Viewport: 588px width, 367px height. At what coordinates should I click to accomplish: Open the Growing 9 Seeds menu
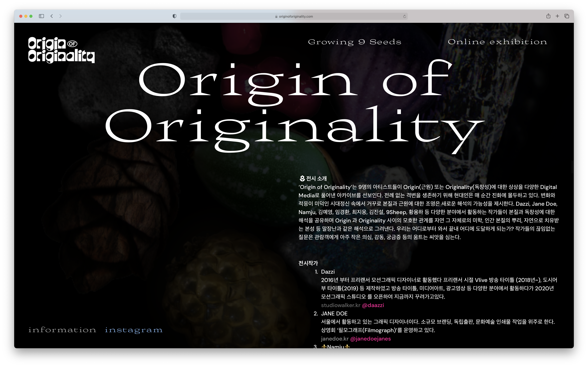[x=354, y=42]
